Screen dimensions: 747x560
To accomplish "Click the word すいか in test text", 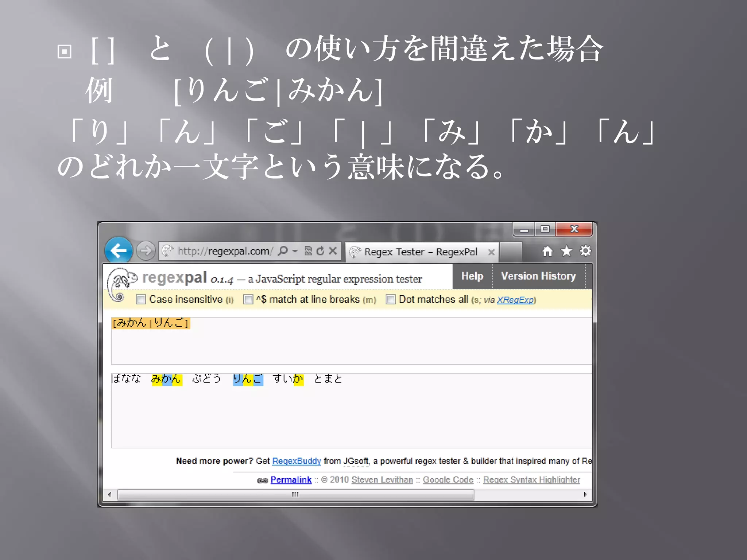I will tap(288, 380).
